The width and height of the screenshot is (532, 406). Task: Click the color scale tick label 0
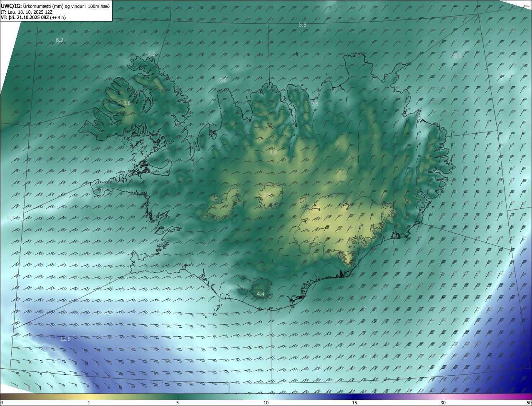click(1, 403)
